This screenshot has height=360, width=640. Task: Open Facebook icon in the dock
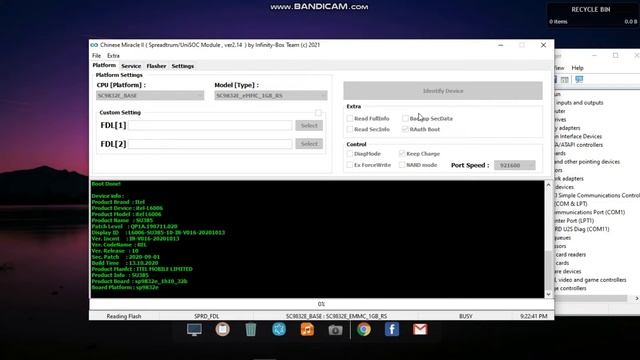pyautogui.click(x=392, y=329)
